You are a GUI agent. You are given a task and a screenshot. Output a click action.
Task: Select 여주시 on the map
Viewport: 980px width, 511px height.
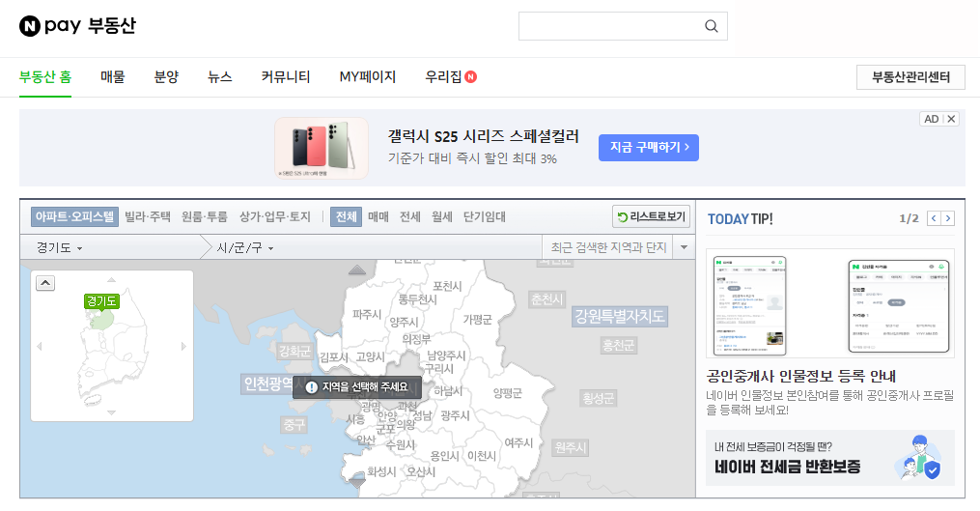click(518, 442)
